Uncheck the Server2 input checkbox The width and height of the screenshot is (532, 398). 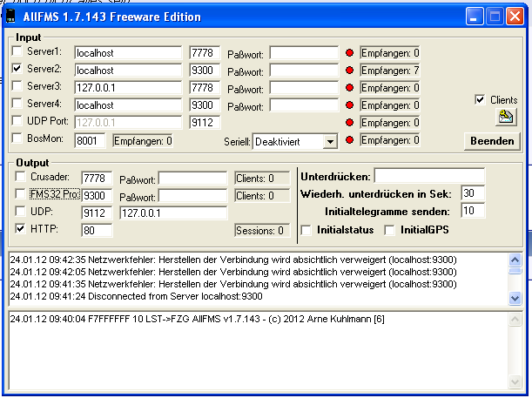(18, 70)
